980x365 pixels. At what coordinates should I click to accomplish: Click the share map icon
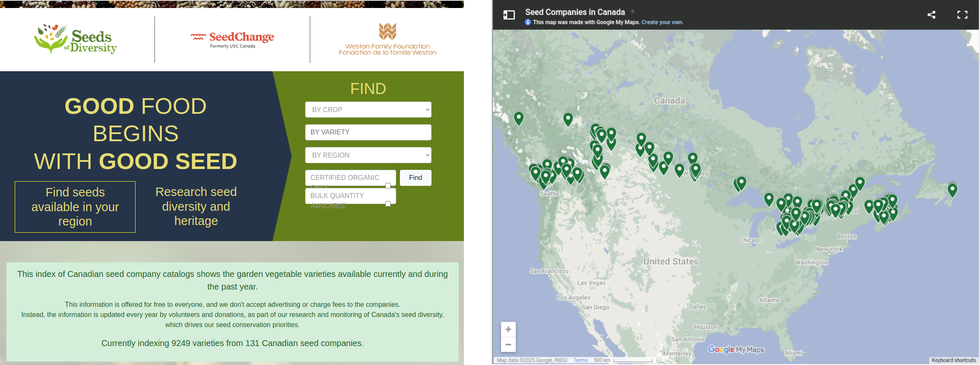(931, 15)
